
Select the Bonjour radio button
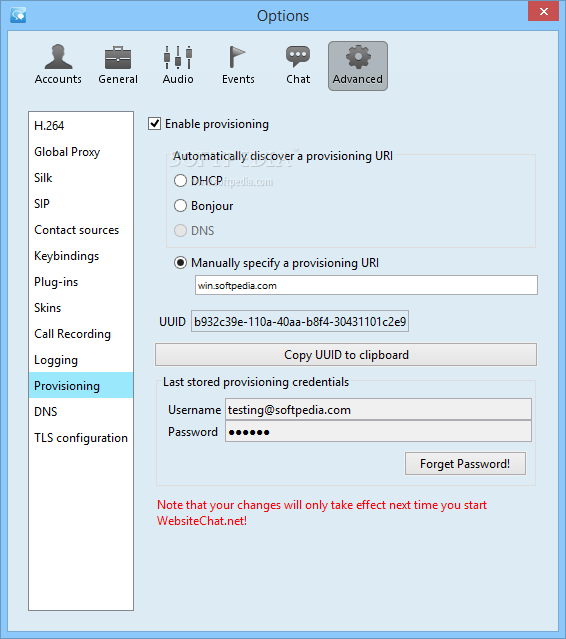[180, 205]
